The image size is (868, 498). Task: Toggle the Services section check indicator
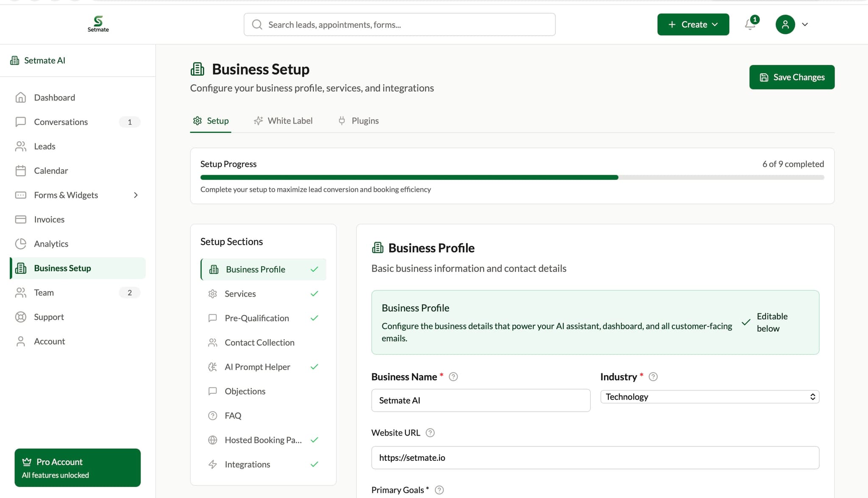tap(314, 293)
